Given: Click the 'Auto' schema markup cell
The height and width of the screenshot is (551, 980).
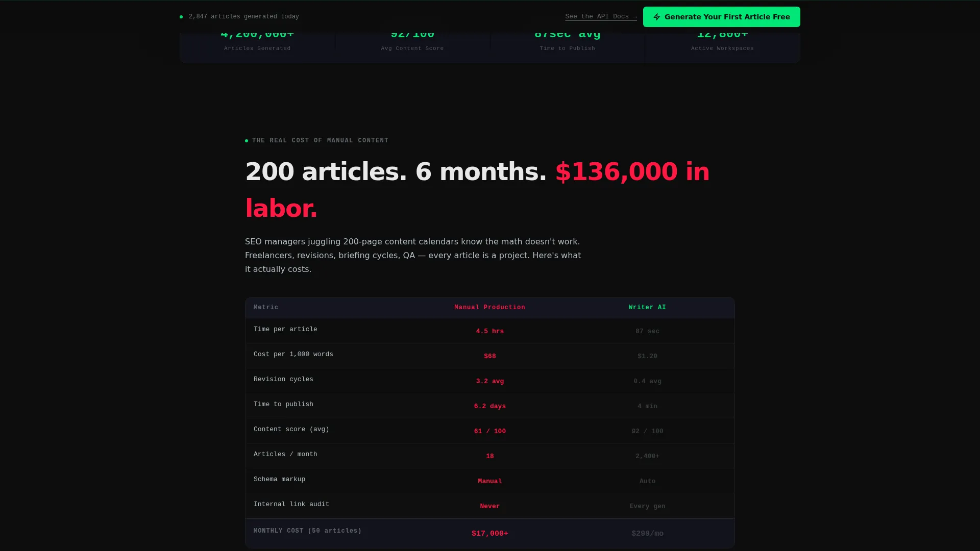Looking at the screenshot, I should [x=647, y=482].
